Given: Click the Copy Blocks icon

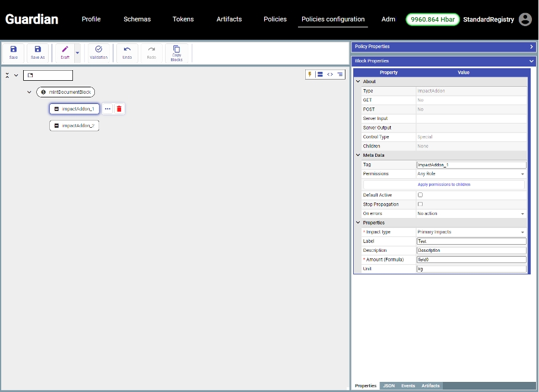Looking at the screenshot, I should [x=176, y=50].
